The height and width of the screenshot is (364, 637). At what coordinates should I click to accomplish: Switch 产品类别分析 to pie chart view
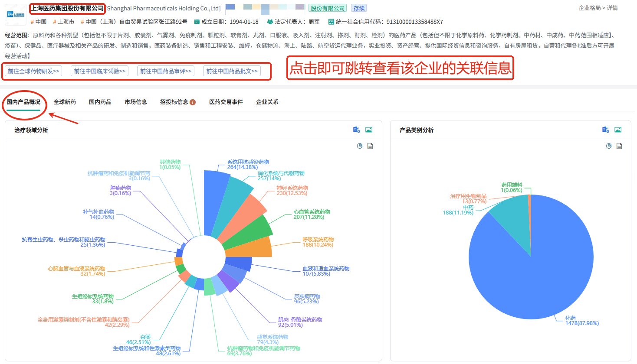pyautogui.click(x=609, y=146)
